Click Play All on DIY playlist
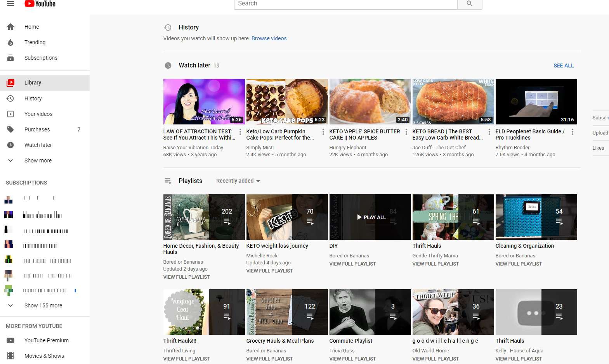The height and width of the screenshot is (364, 609). coord(371,217)
